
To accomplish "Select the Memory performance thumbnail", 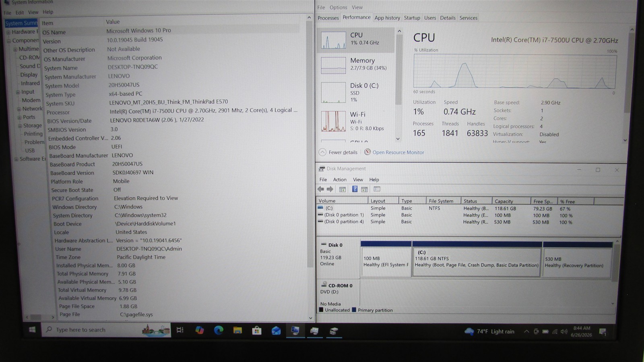I will click(x=356, y=64).
